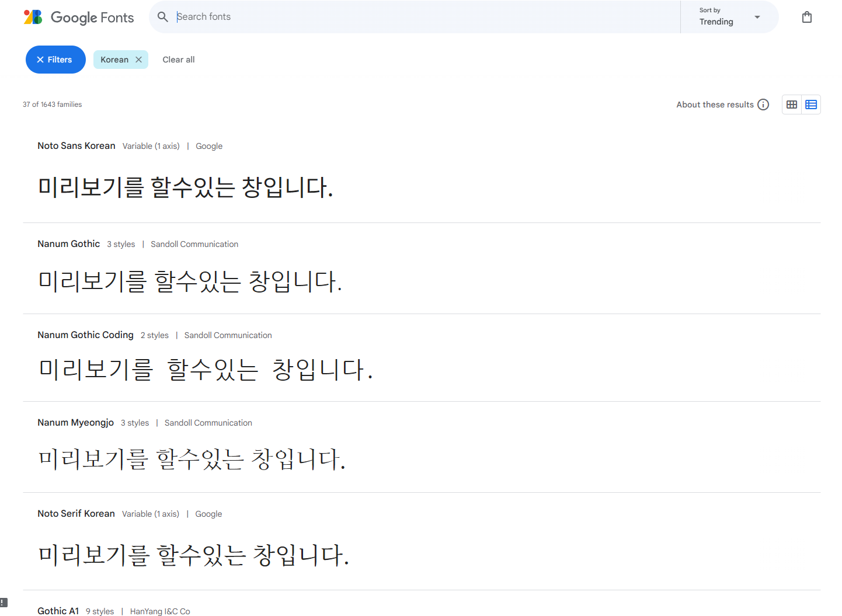Click Nanum Gothic preview text

(x=190, y=281)
